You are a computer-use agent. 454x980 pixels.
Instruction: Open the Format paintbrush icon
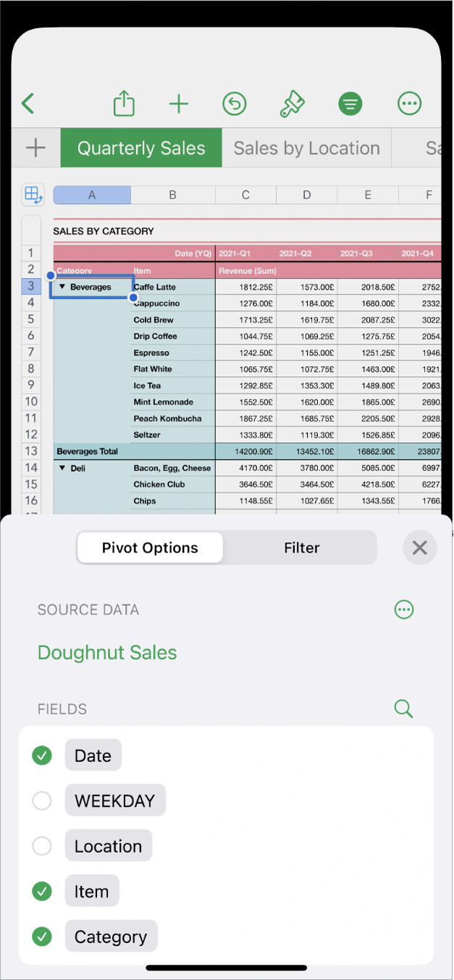point(292,104)
